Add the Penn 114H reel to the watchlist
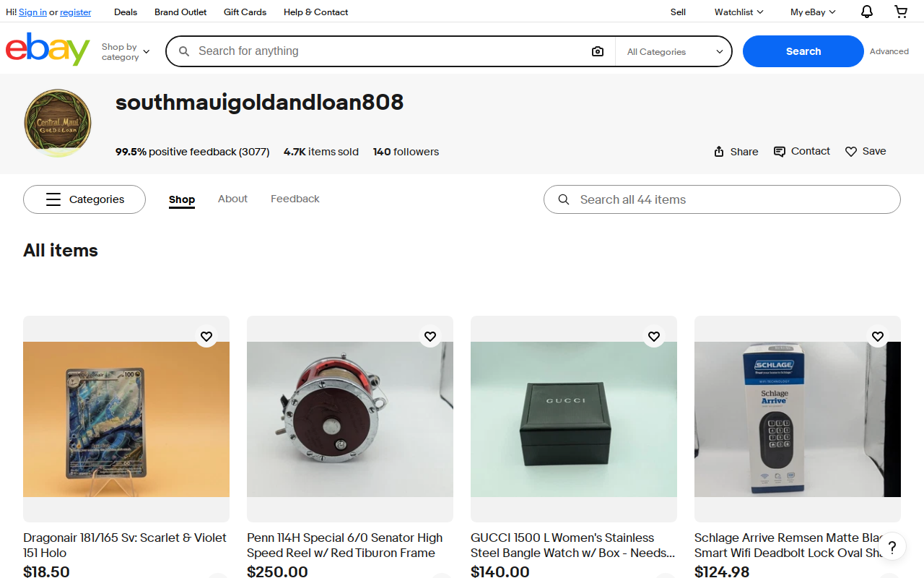This screenshot has width=924, height=578. click(430, 336)
